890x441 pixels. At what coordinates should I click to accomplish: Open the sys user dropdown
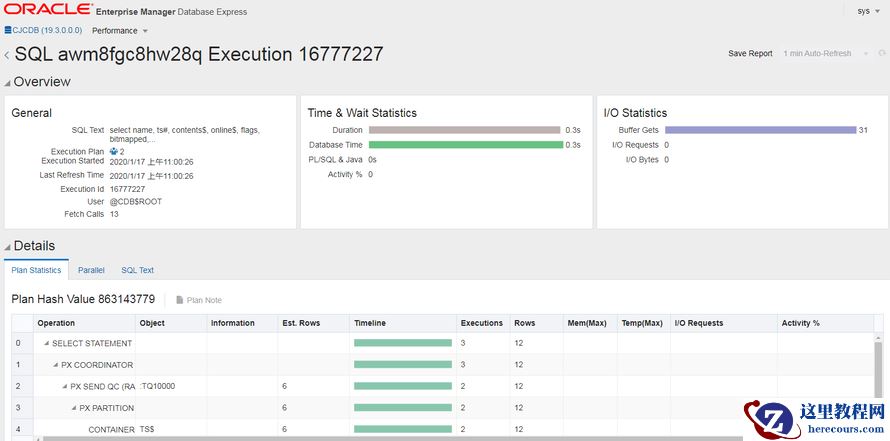(x=868, y=11)
